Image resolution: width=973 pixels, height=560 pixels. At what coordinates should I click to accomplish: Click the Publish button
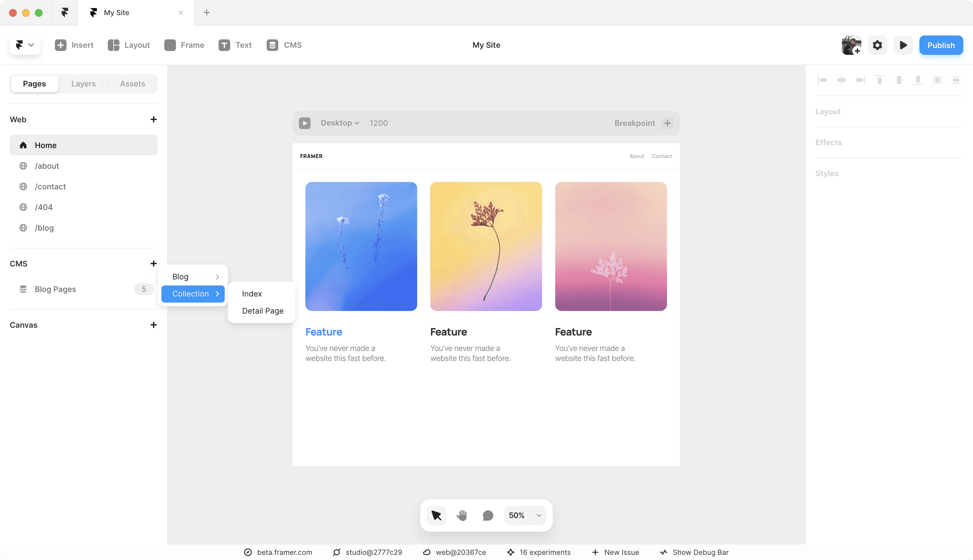941,45
